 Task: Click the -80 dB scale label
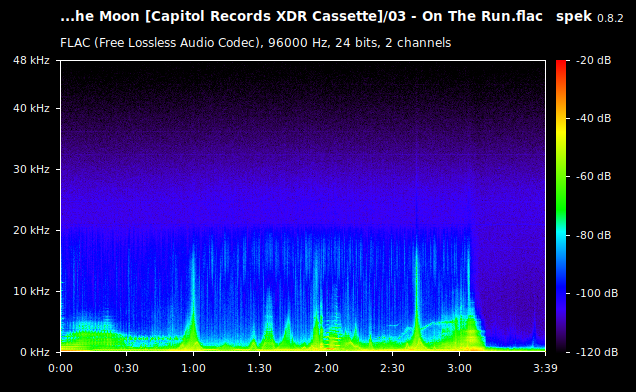click(593, 235)
